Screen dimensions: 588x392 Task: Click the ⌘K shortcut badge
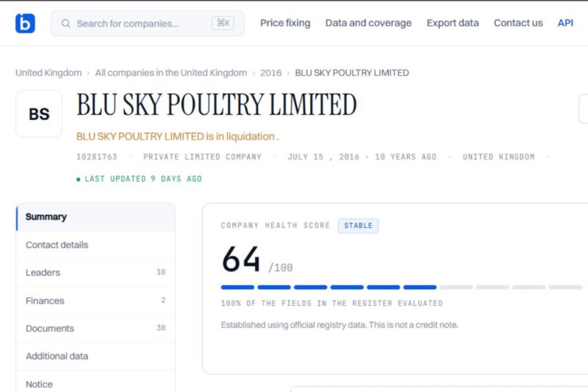click(223, 24)
